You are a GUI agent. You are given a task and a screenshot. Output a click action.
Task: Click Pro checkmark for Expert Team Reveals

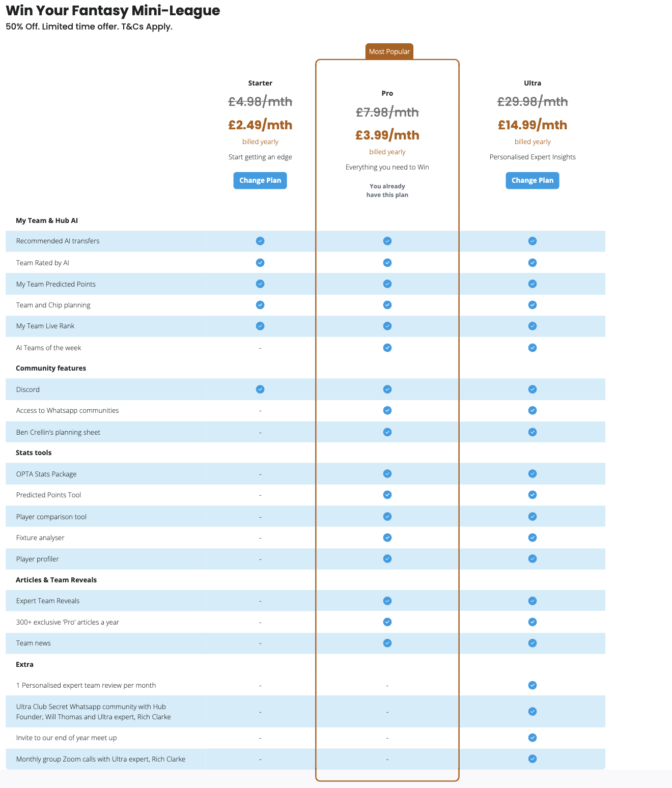tap(387, 601)
